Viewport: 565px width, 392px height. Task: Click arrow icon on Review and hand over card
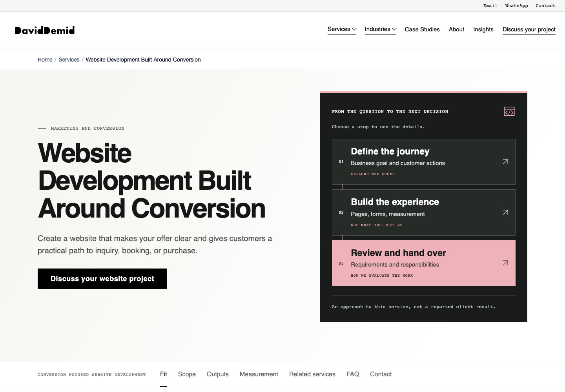coord(505,263)
